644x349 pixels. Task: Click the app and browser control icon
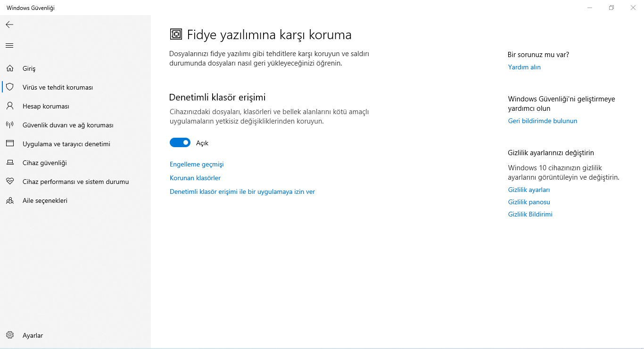pos(9,144)
